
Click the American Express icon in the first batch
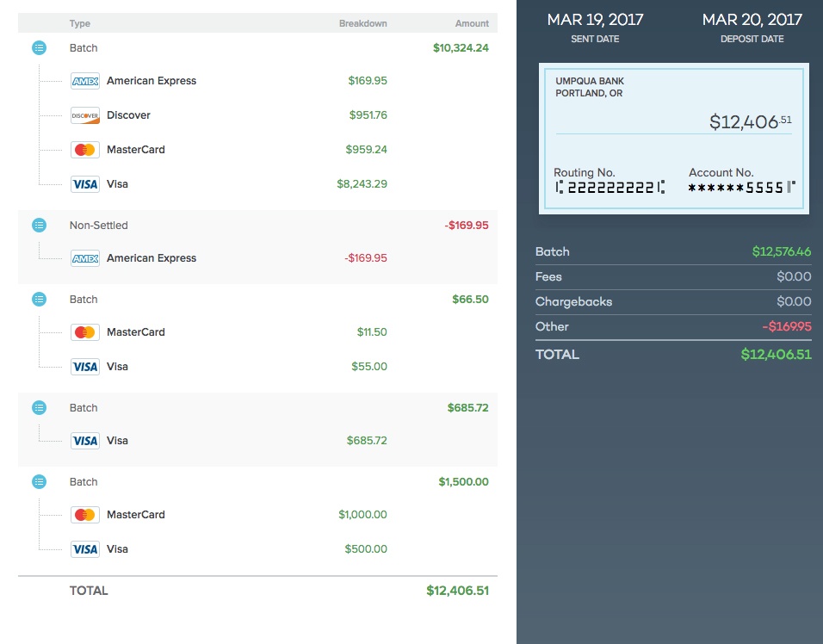pyautogui.click(x=84, y=80)
